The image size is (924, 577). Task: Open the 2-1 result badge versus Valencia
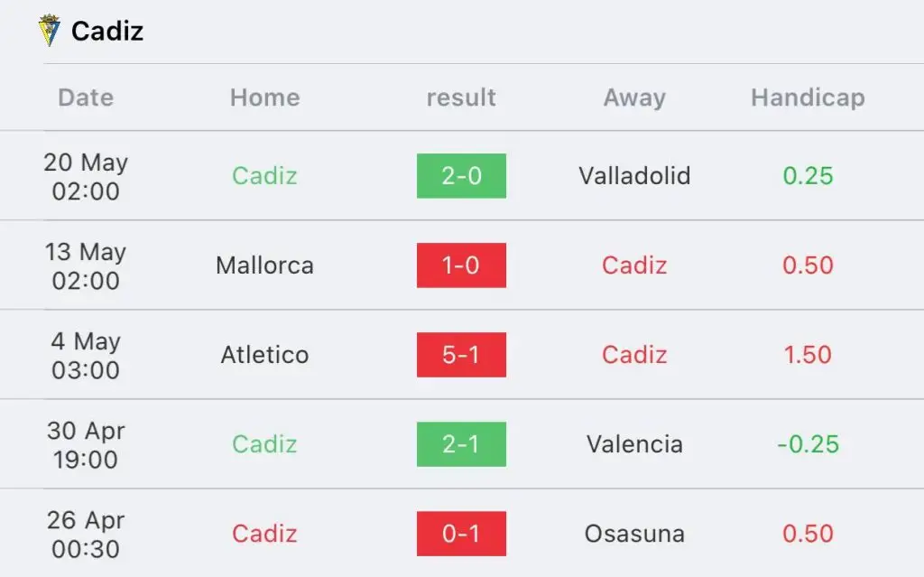461,444
